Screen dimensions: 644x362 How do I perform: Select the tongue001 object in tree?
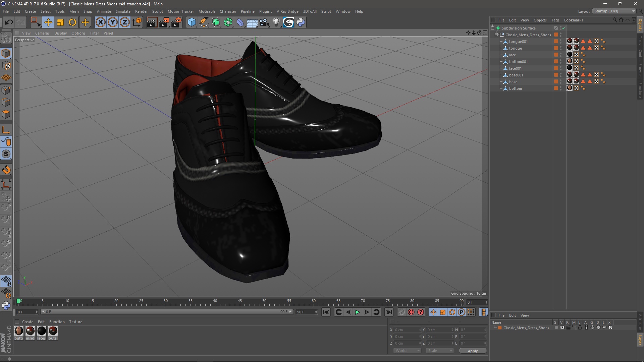[518, 42]
